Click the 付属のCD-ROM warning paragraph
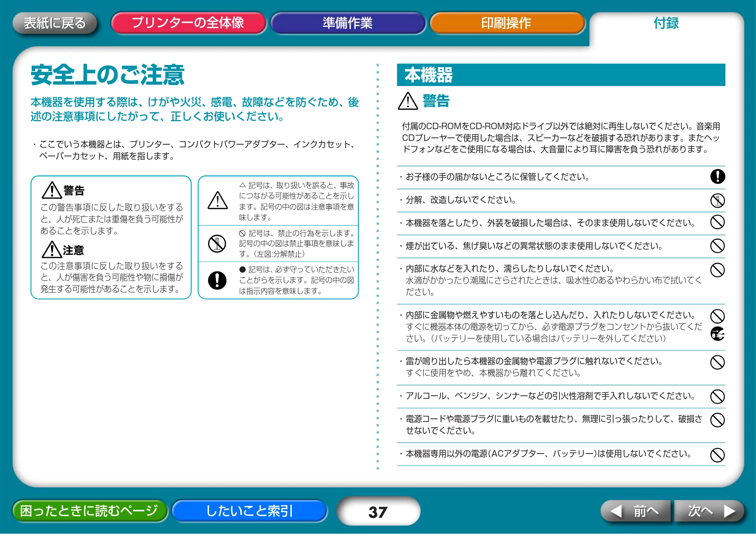This screenshot has height=534, width=756. point(561,137)
